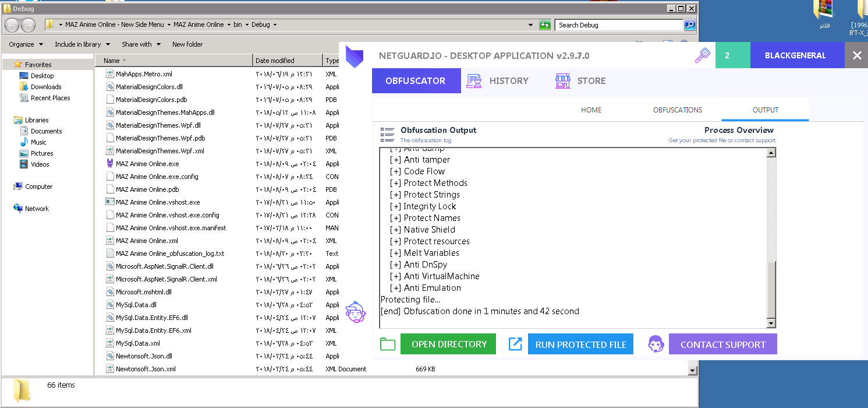
Task: Click the Run Protected File button
Action: pyautogui.click(x=580, y=344)
